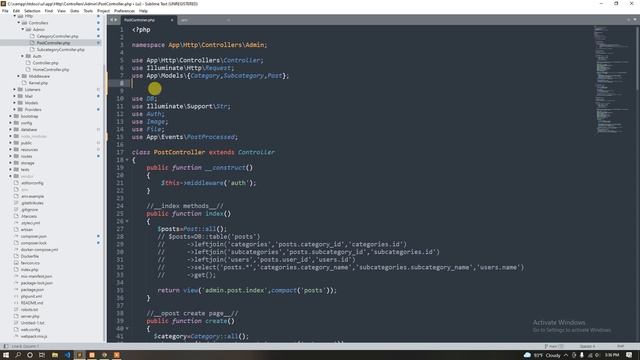Click the vertical editor scrollbar
Viewport: 640px width, 360px height.
coord(637,58)
